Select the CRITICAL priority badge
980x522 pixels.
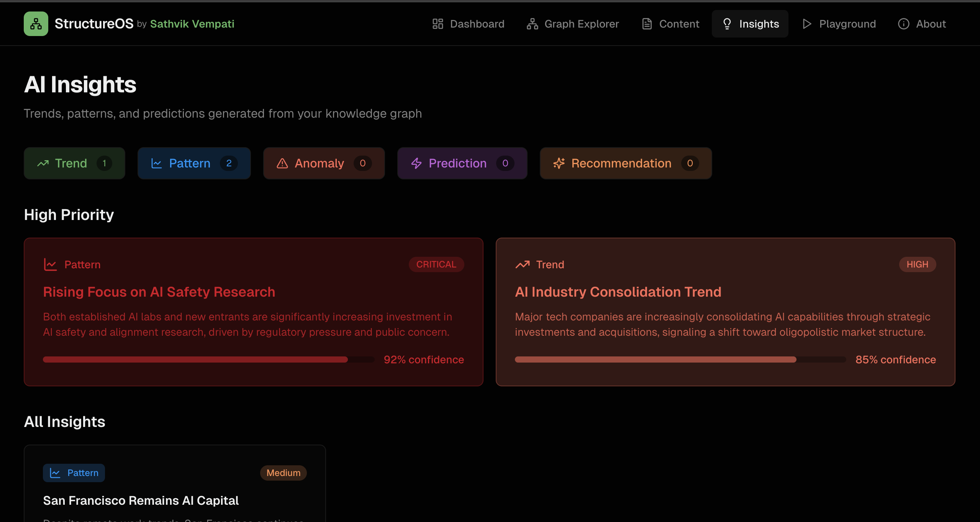436,264
